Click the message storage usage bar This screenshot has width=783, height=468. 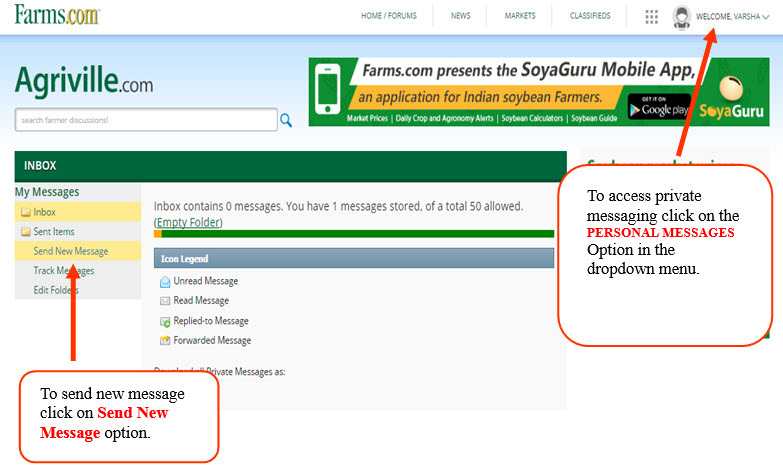[x=354, y=234]
